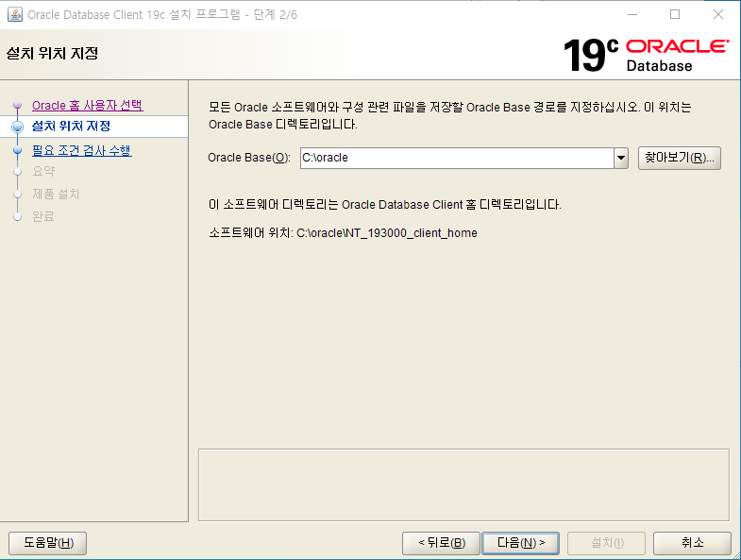
Task: Cancel installation with 취소 button
Action: pos(692,543)
